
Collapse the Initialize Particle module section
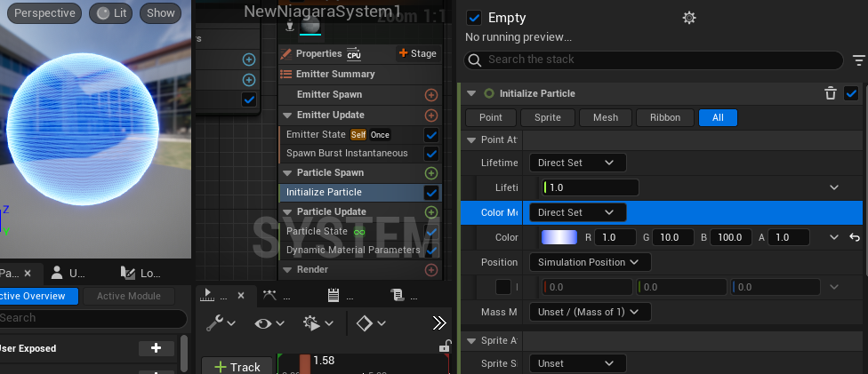(x=471, y=93)
